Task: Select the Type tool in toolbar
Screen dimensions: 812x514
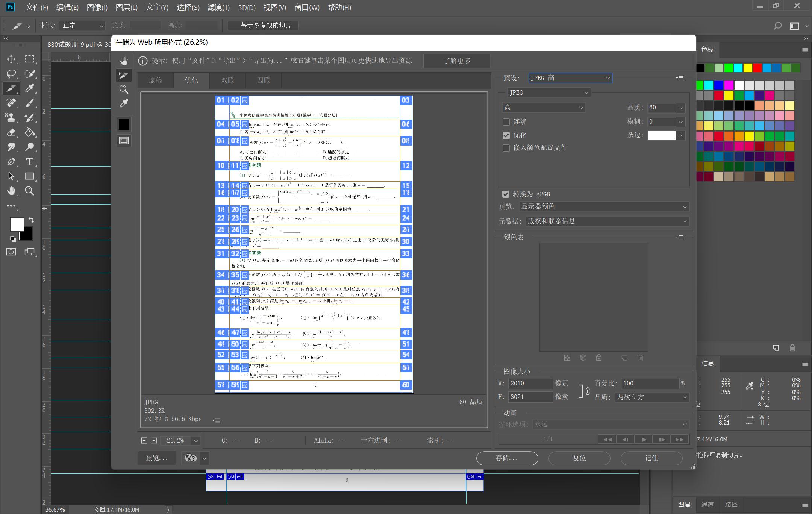Action: point(29,162)
